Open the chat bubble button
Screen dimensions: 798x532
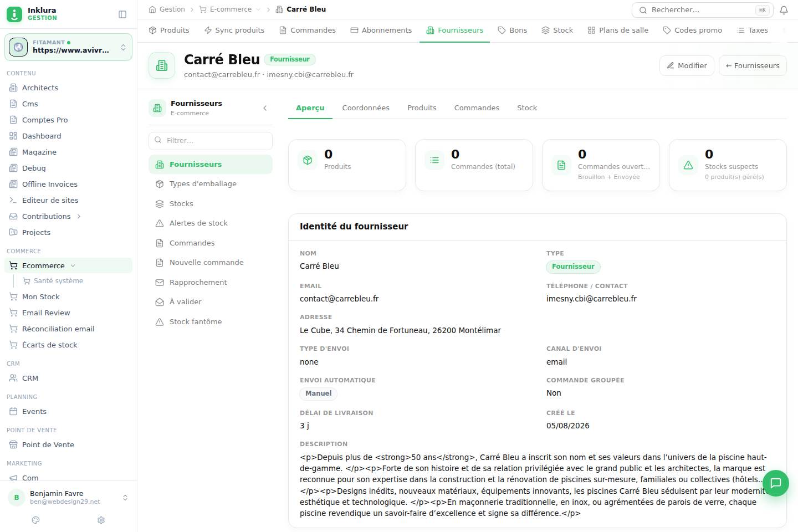776,483
